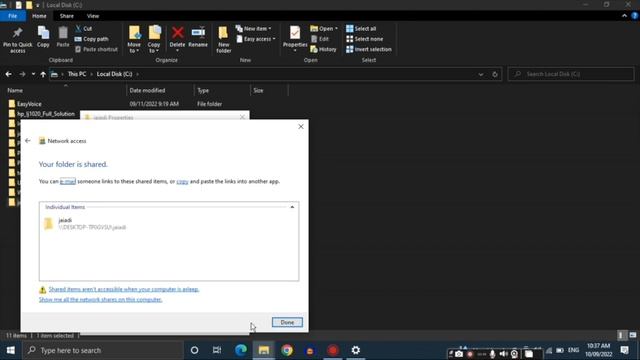The image size is (640, 360).
Task: Open Microsoft Edge from taskbar
Action: tap(241, 350)
